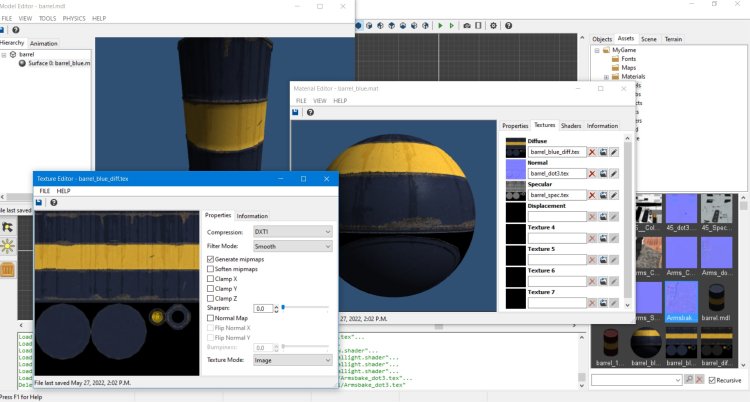Image resolution: width=750 pixels, height=402 pixels.
Task: Click the save icon in Texture Editor toolbar
Action: (41, 202)
